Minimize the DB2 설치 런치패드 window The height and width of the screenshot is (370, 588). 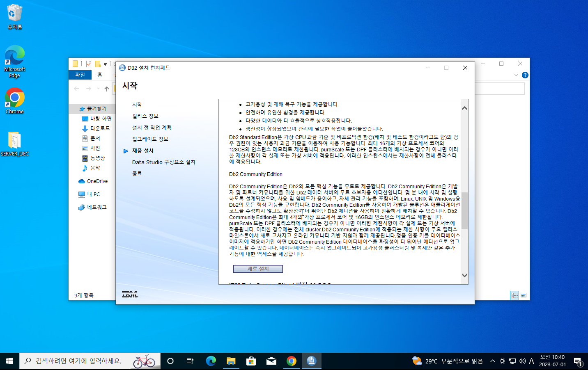tap(428, 68)
